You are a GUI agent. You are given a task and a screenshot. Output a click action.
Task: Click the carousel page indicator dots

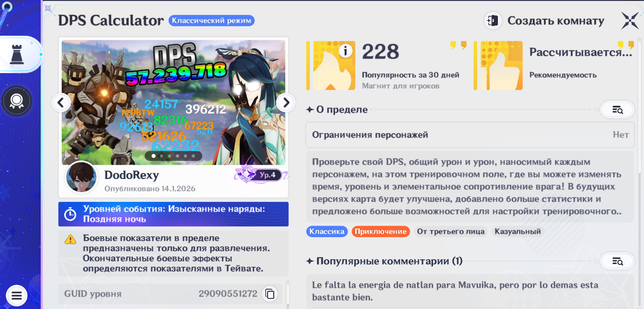coord(173,156)
